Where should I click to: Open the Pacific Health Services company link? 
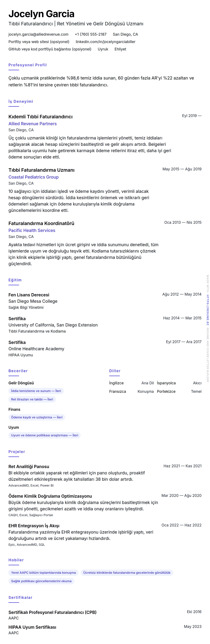point(32,230)
